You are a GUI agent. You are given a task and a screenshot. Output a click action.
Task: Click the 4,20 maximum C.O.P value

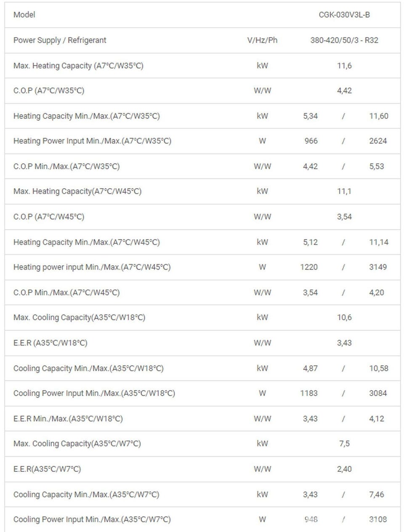pyautogui.click(x=376, y=293)
